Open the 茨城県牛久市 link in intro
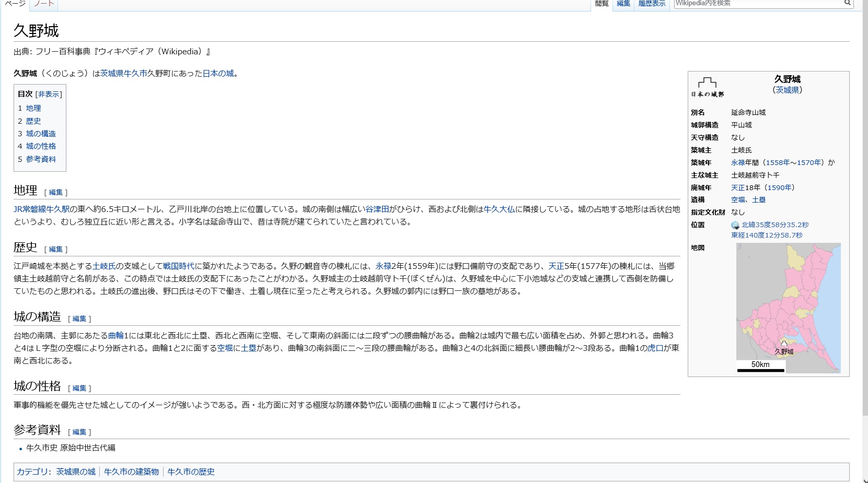Screen dimensions: 868x483 (124, 74)
